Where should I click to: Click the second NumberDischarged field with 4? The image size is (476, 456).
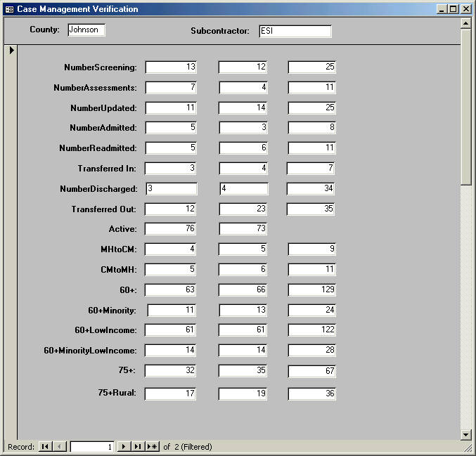(x=244, y=188)
